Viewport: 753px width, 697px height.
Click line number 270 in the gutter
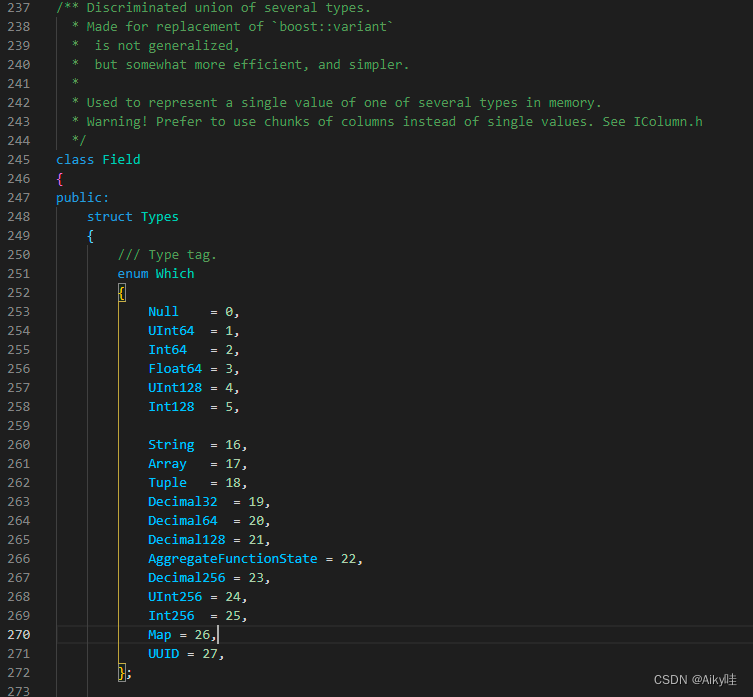(x=19, y=635)
